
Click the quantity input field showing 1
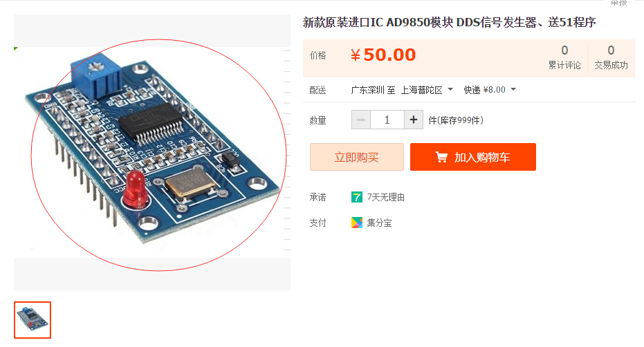[387, 120]
